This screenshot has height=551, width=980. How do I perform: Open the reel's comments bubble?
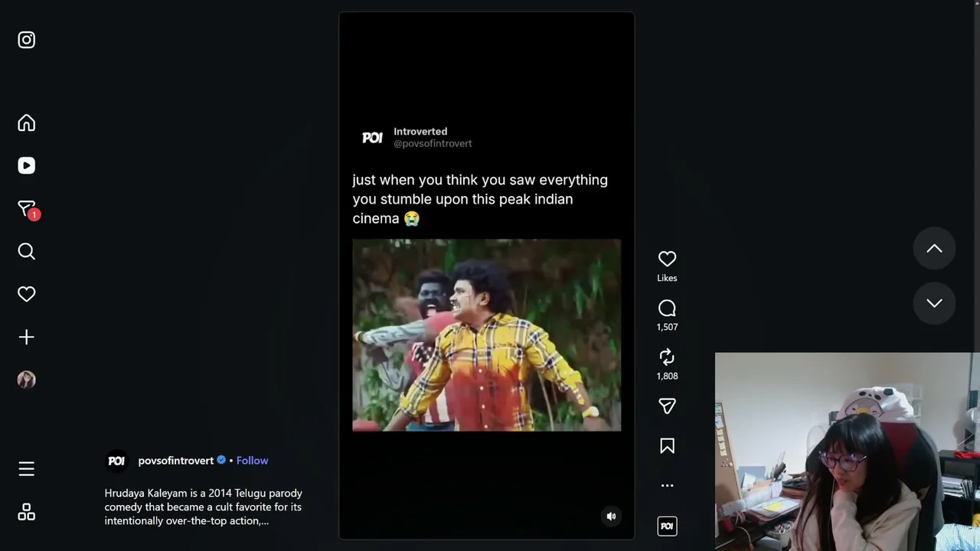point(667,308)
